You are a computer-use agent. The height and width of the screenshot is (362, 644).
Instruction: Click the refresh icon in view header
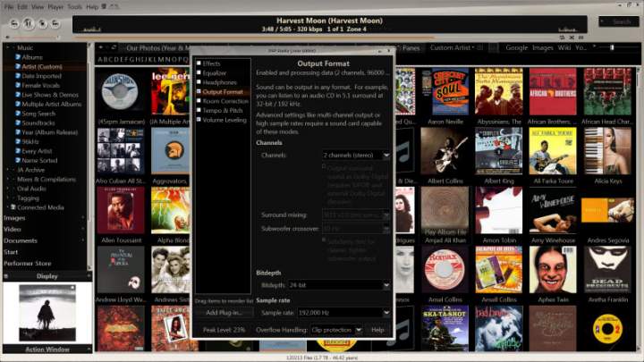[x=114, y=47]
